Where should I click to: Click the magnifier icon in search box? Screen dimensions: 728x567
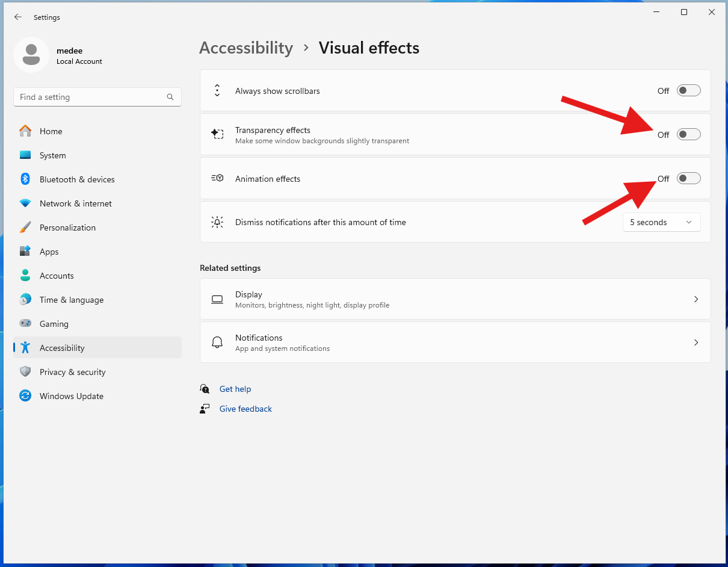point(170,97)
